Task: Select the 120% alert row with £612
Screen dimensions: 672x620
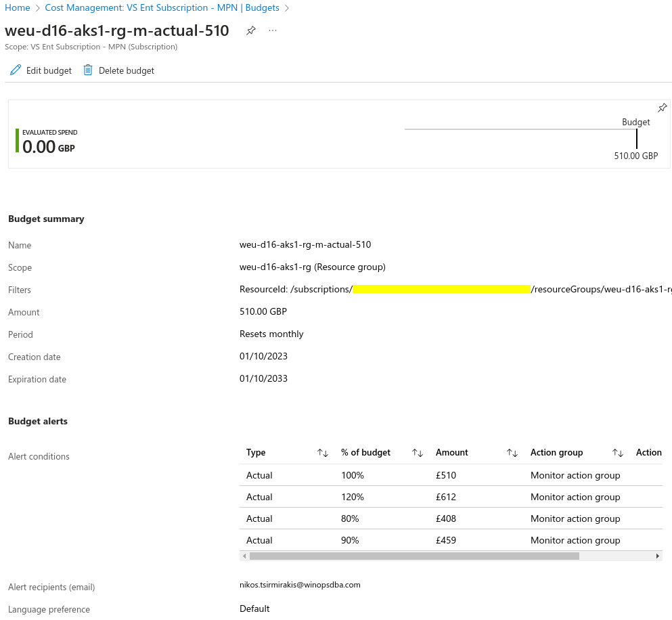Action: tap(352, 497)
